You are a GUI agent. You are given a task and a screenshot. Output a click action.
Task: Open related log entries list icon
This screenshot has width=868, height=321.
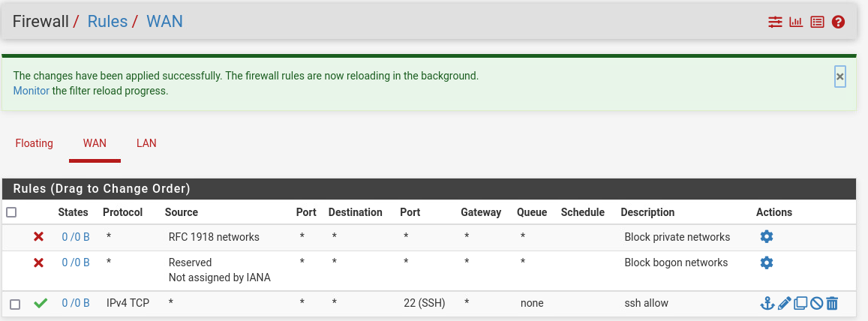(817, 22)
